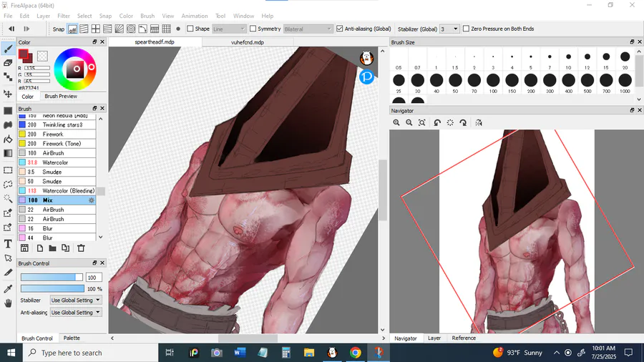Screen dimensions: 644x362
Task: Open Brush Control Anti-aliasing dropdown
Action: 76,313
